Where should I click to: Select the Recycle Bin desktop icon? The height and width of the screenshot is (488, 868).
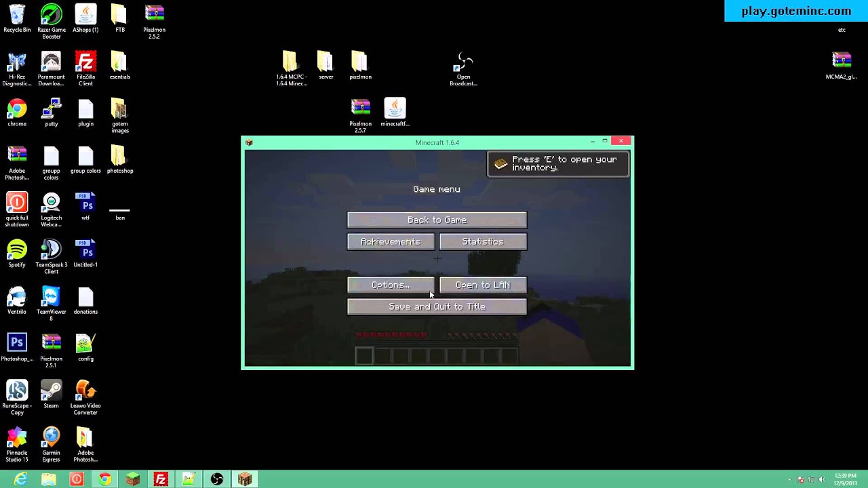click(17, 19)
